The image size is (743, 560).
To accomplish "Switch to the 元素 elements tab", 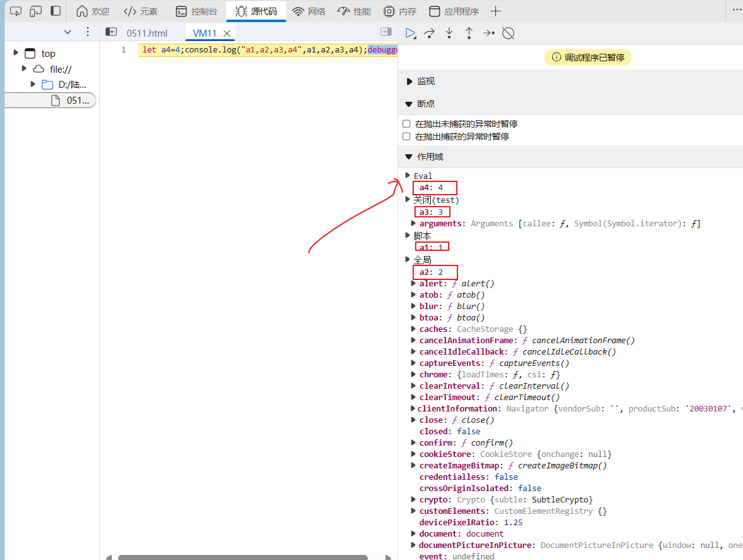I will pos(140,11).
